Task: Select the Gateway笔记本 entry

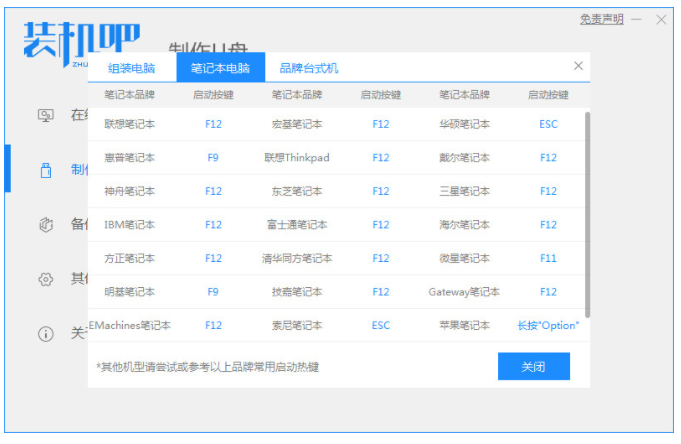Action: point(464,292)
